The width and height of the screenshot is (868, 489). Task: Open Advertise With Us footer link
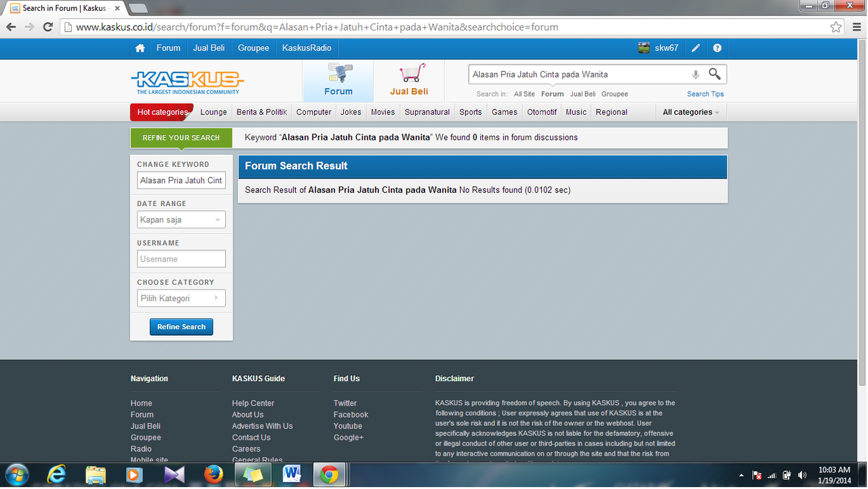coord(262,426)
